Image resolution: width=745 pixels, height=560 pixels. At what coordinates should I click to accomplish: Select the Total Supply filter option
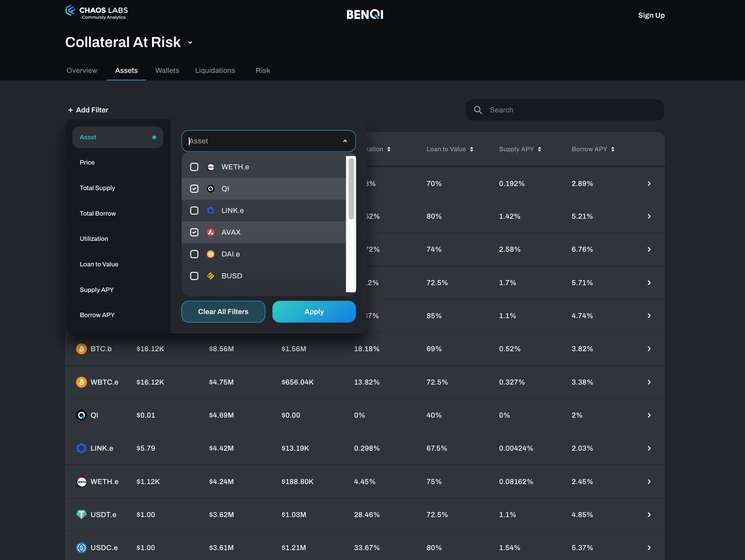[97, 188]
